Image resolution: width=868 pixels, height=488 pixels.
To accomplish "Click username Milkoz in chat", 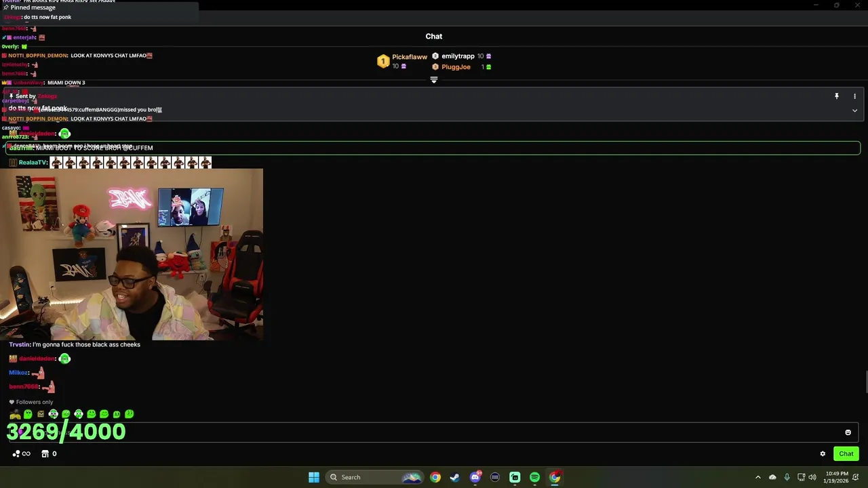I will pyautogui.click(x=18, y=373).
